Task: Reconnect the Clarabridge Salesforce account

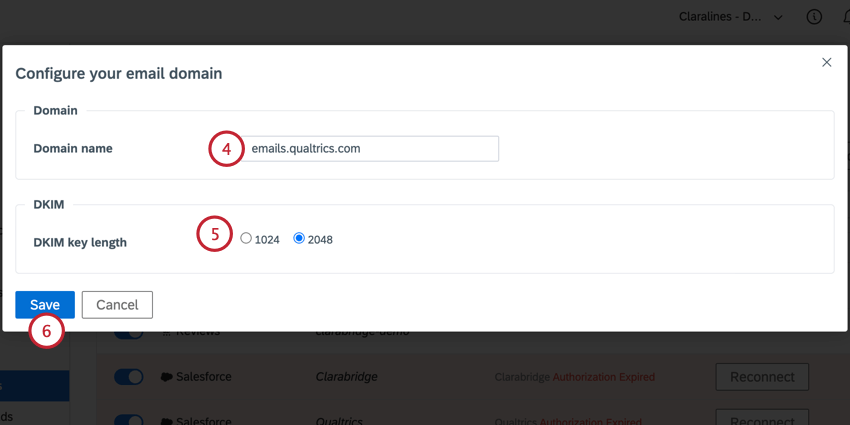Action: 762,377
